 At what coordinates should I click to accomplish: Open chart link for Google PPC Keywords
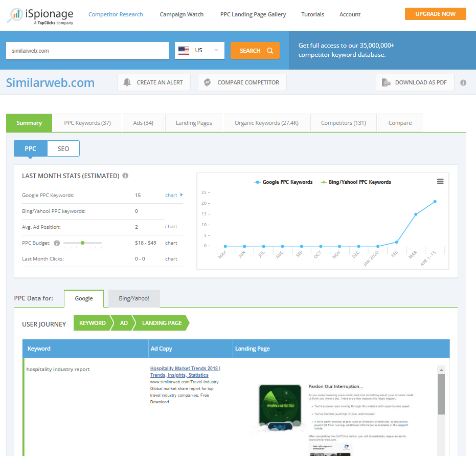point(171,196)
